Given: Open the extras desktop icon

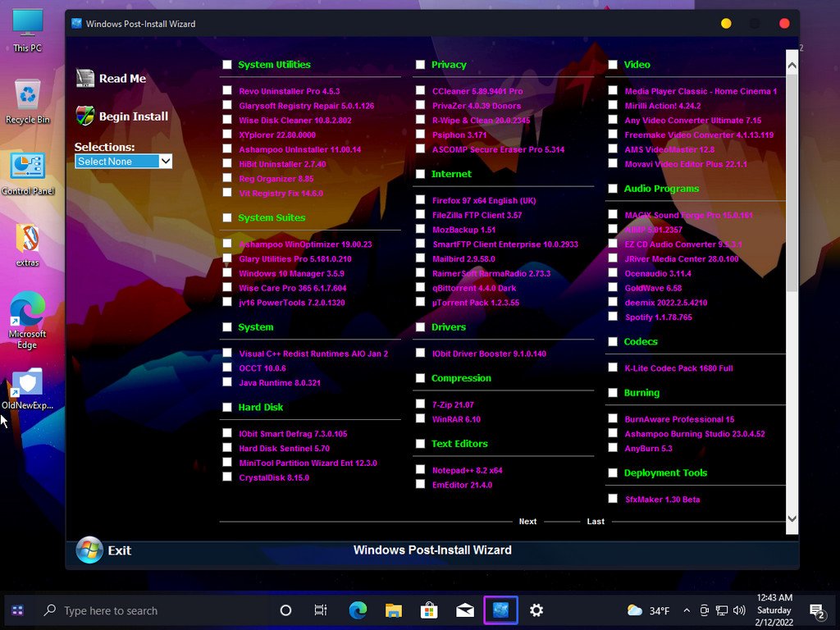Looking at the screenshot, I should coord(27,244).
